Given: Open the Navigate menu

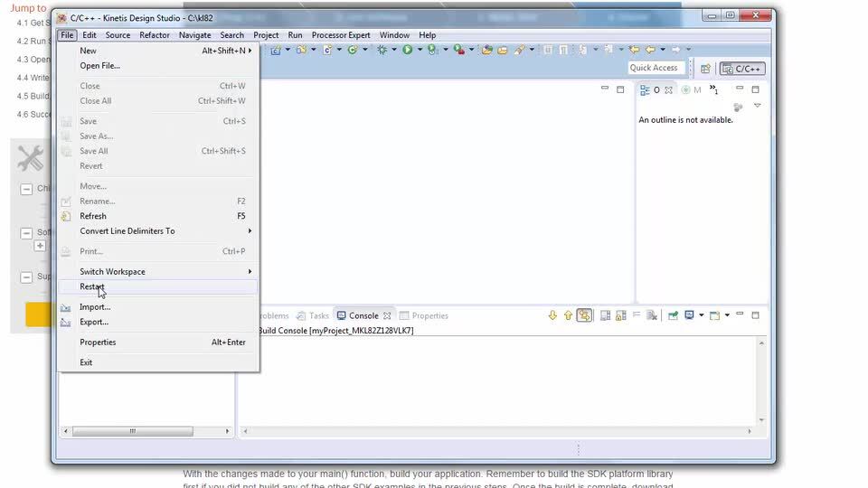Looking at the screenshot, I should (195, 35).
